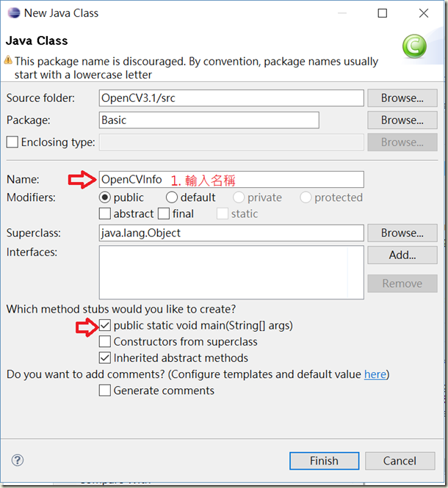Close the New Java Class dialog
Screen dimensions: 448x488
click(423, 13)
